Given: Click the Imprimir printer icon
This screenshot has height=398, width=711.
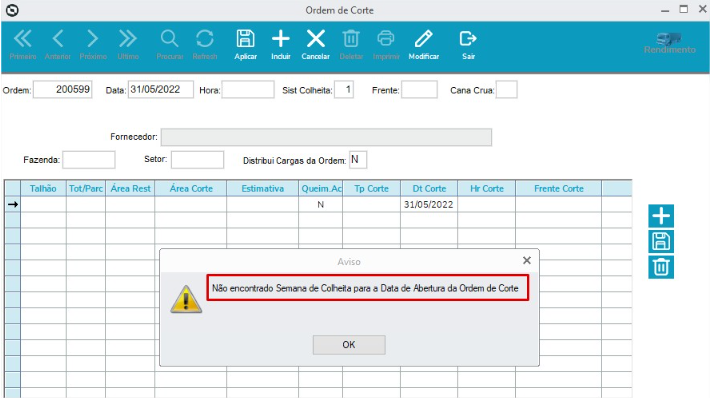Looking at the screenshot, I should 386,45.
